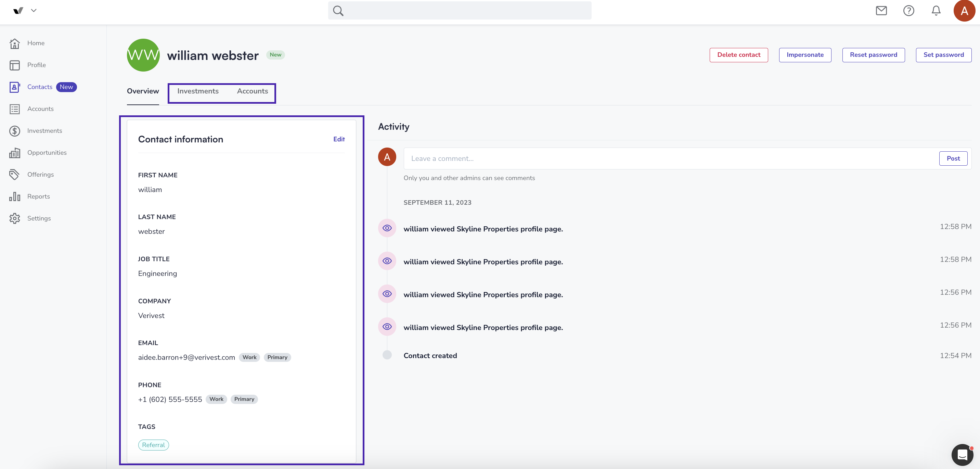Click the email aidee.barron+9@verivest.com
This screenshot has width=980, height=469.
186,357
